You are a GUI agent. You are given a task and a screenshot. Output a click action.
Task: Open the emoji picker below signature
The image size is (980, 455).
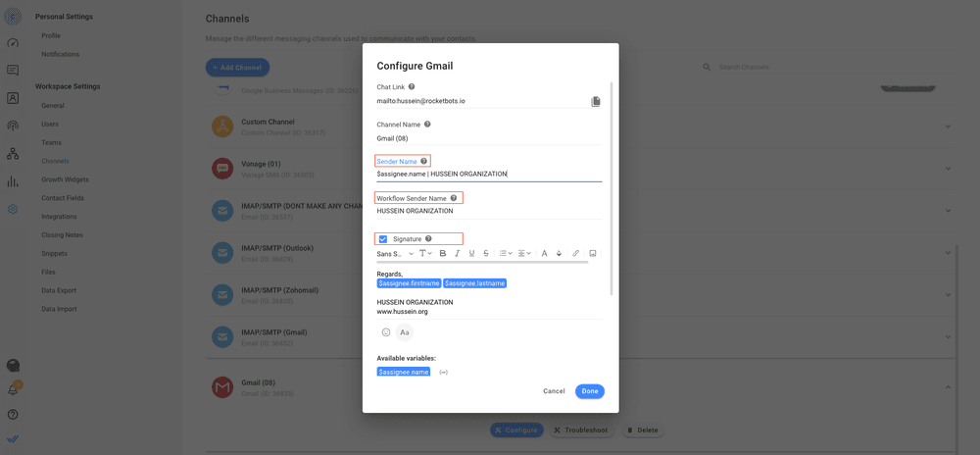coord(386,332)
